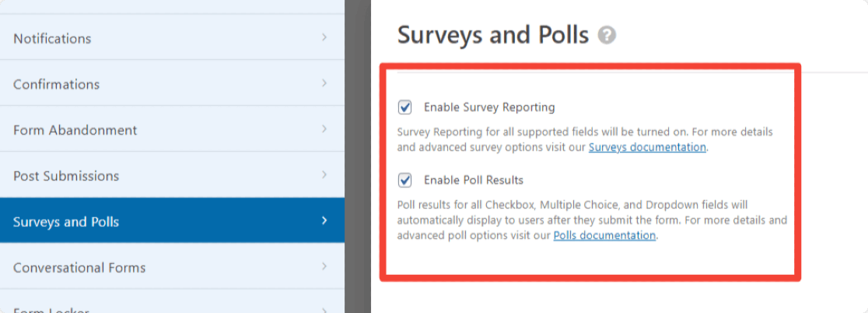The width and height of the screenshot is (868, 313).
Task: Select the Form Abandonment settings item
Action: click(x=172, y=129)
